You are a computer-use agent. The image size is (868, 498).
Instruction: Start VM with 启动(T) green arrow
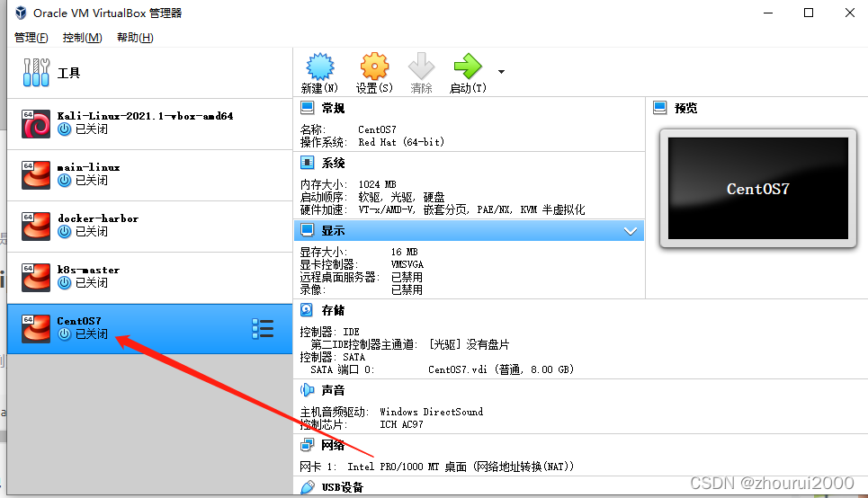point(468,67)
